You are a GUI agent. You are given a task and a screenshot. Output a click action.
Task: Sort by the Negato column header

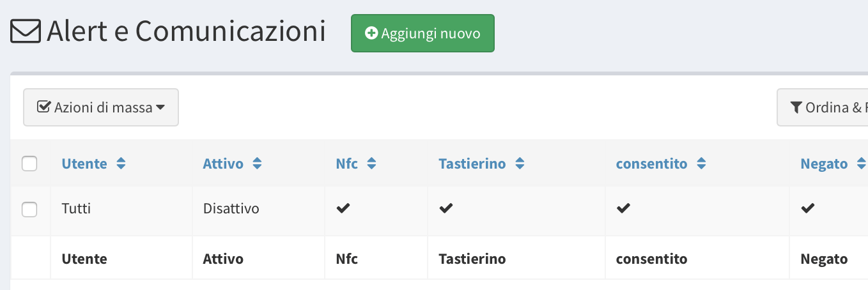[x=824, y=164]
